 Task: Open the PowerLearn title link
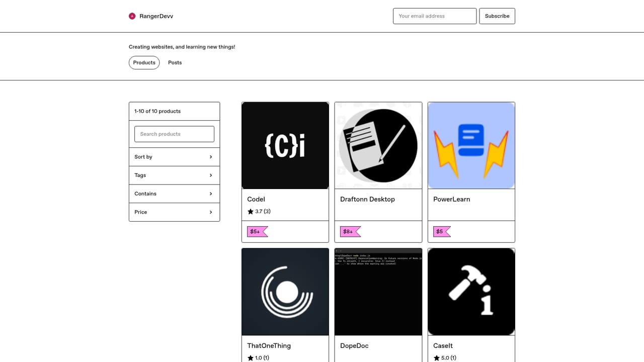coord(452,200)
